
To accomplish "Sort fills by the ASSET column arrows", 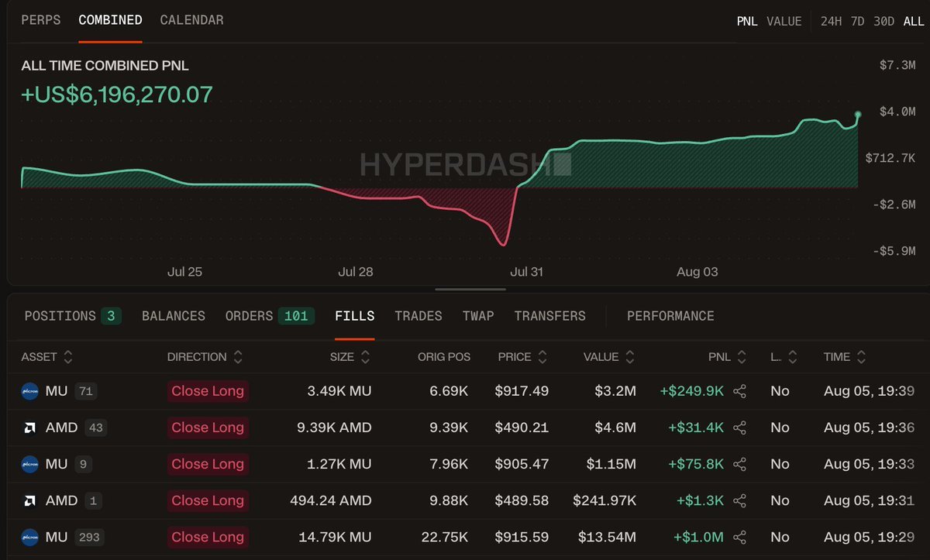I will coord(68,357).
